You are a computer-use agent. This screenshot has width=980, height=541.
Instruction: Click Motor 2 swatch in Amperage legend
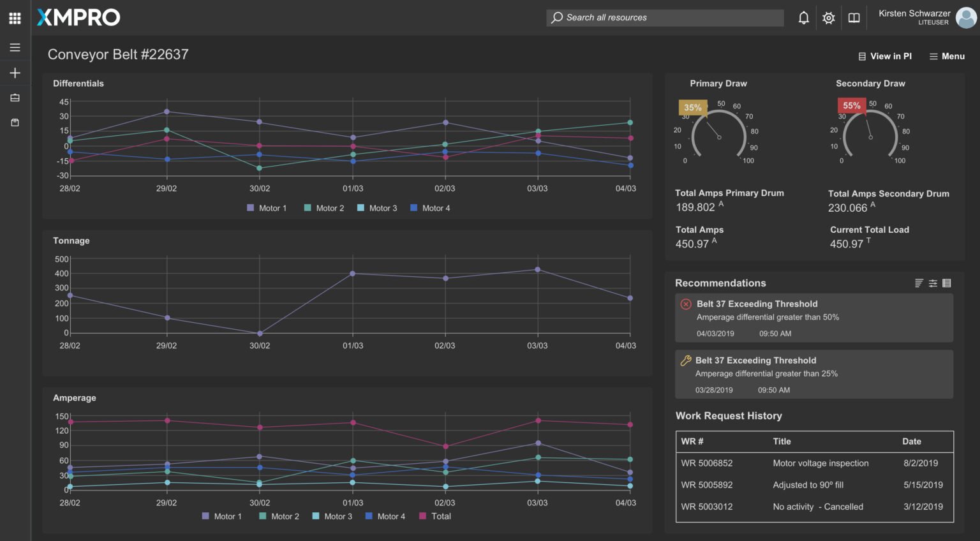click(263, 516)
